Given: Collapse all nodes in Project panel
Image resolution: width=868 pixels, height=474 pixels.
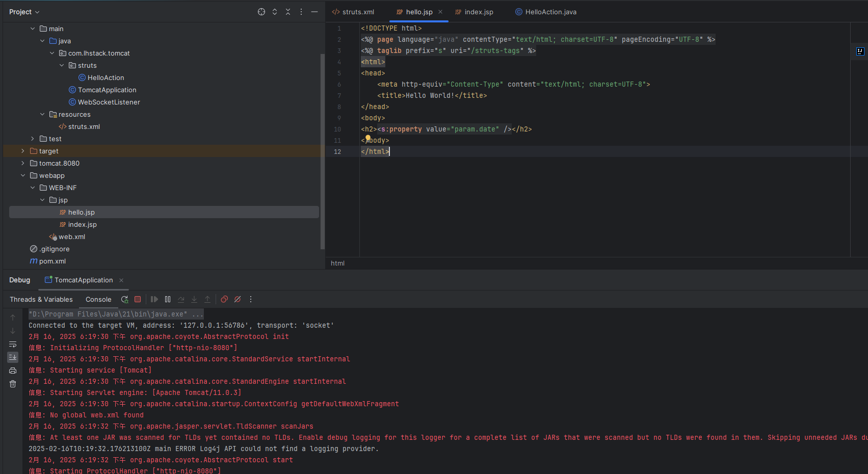Looking at the screenshot, I should (x=288, y=12).
